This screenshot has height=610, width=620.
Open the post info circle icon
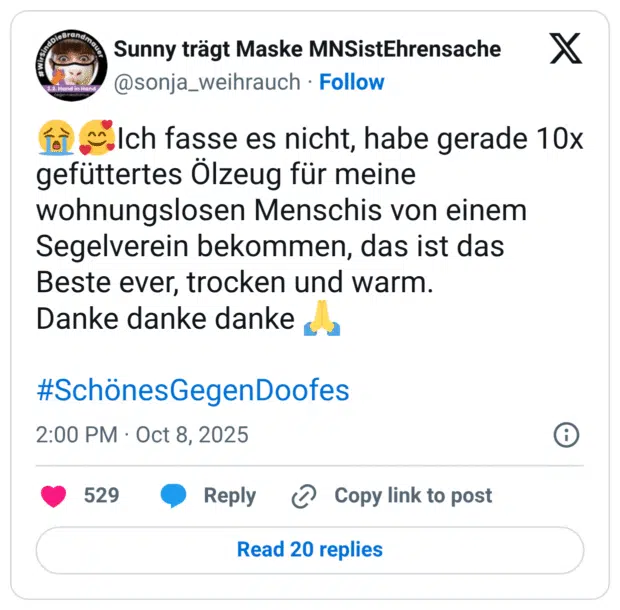tap(566, 435)
